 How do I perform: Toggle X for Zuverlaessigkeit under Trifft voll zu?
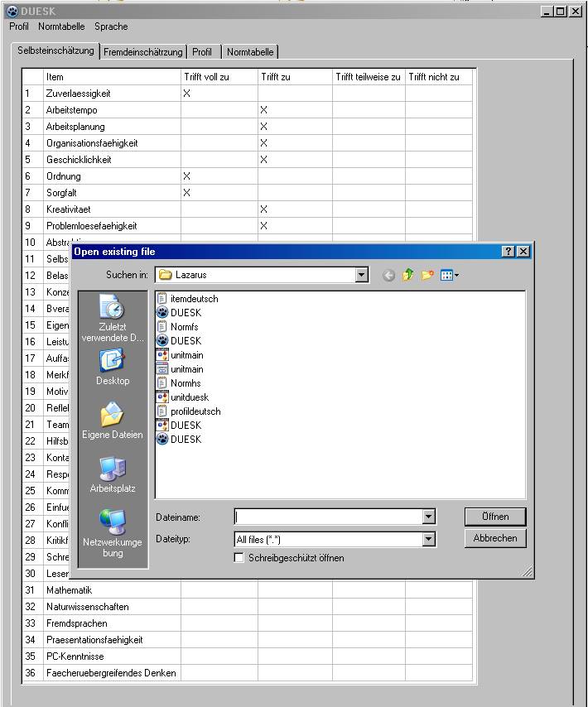click(219, 94)
